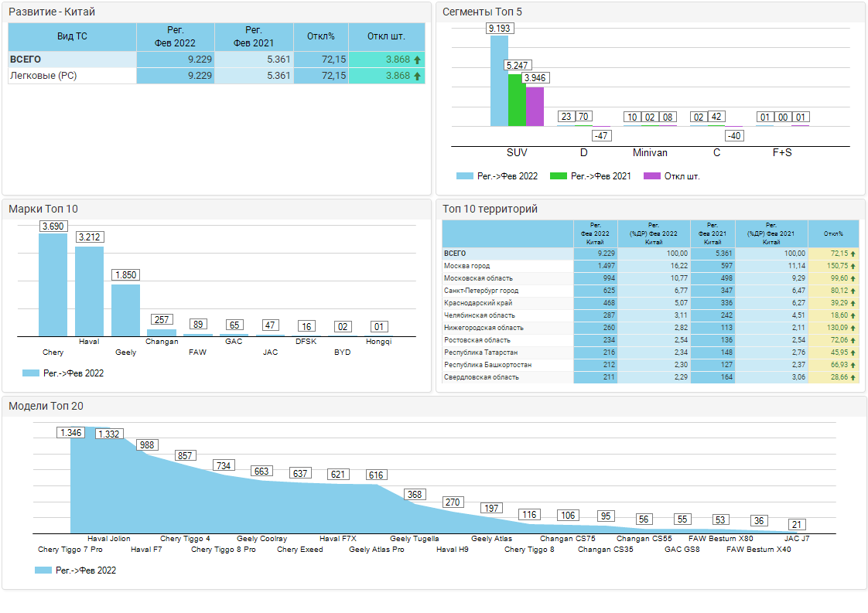
Task: Click Chery bar labeled 3.690
Action: click(53, 284)
